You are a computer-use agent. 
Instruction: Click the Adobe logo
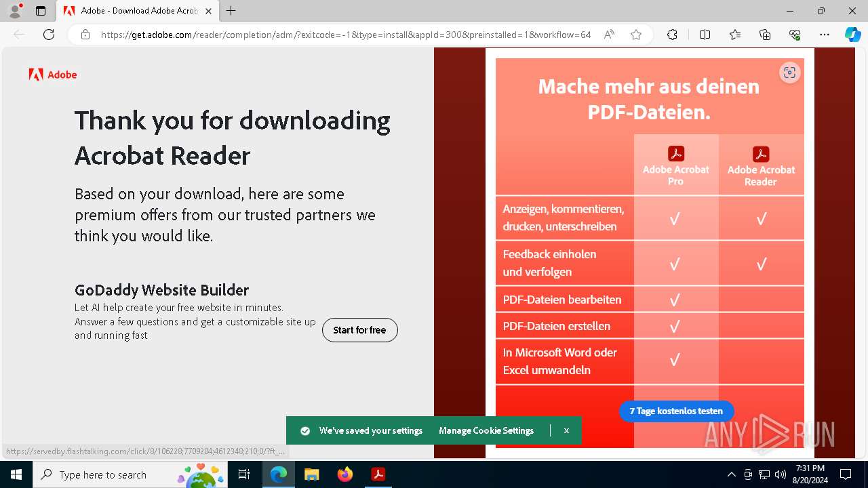click(x=53, y=75)
